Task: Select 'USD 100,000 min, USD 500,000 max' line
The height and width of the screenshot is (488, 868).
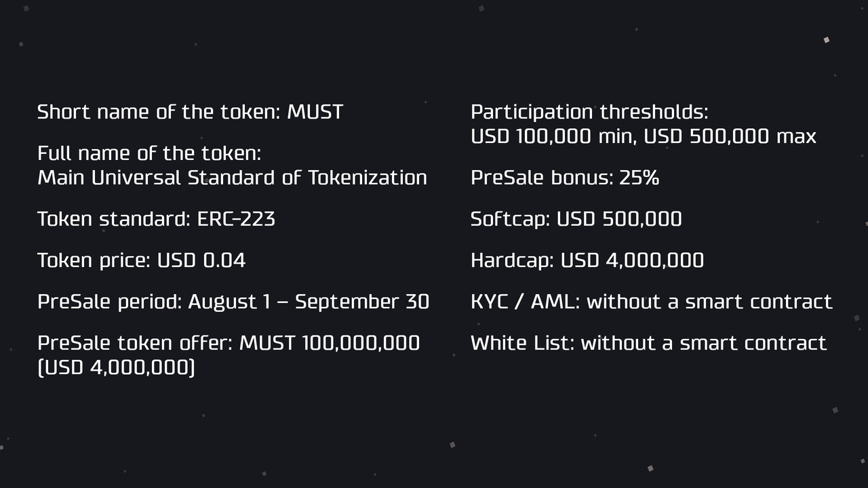Action: coord(644,136)
